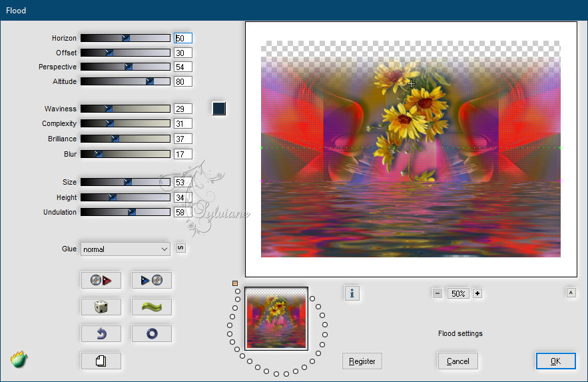Click the Offset value field showing 30
588x382 pixels.
point(183,53)
